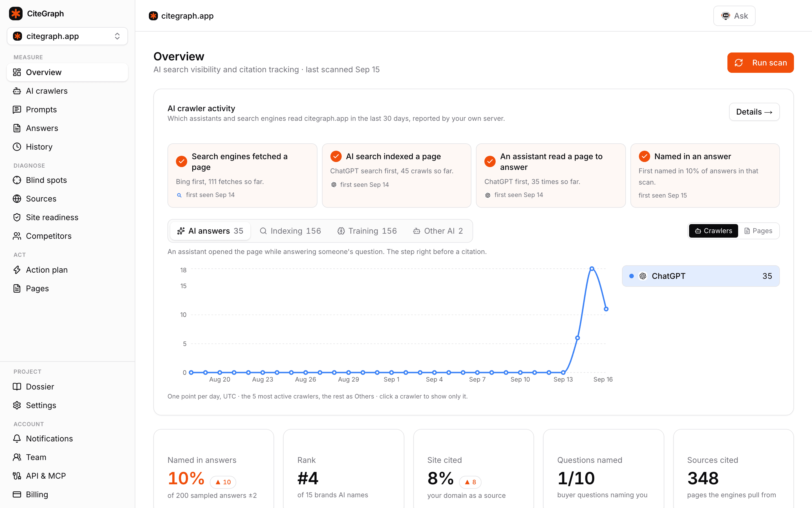Select the Indexing 156 tab
Viewport: 812px width, 508px height.
pos(291,231)
